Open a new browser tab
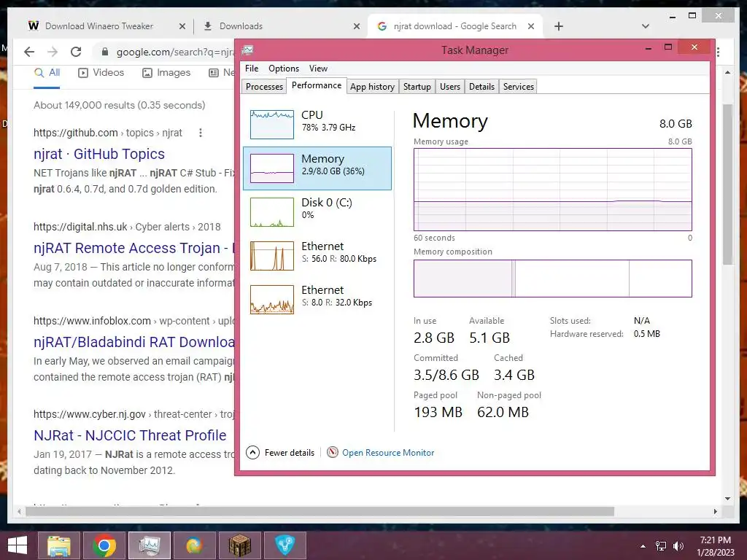 (559, 27)
